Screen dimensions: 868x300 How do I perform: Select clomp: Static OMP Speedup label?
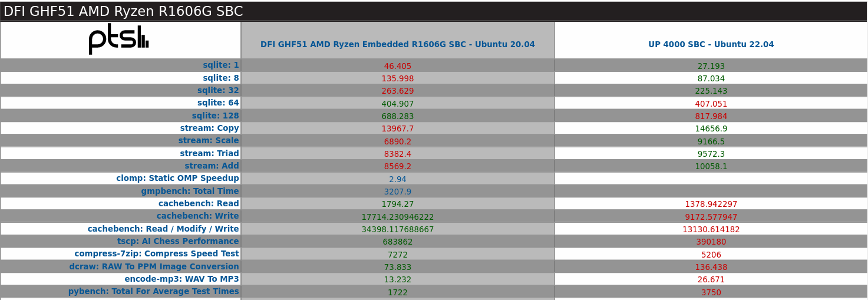(177, 179)
